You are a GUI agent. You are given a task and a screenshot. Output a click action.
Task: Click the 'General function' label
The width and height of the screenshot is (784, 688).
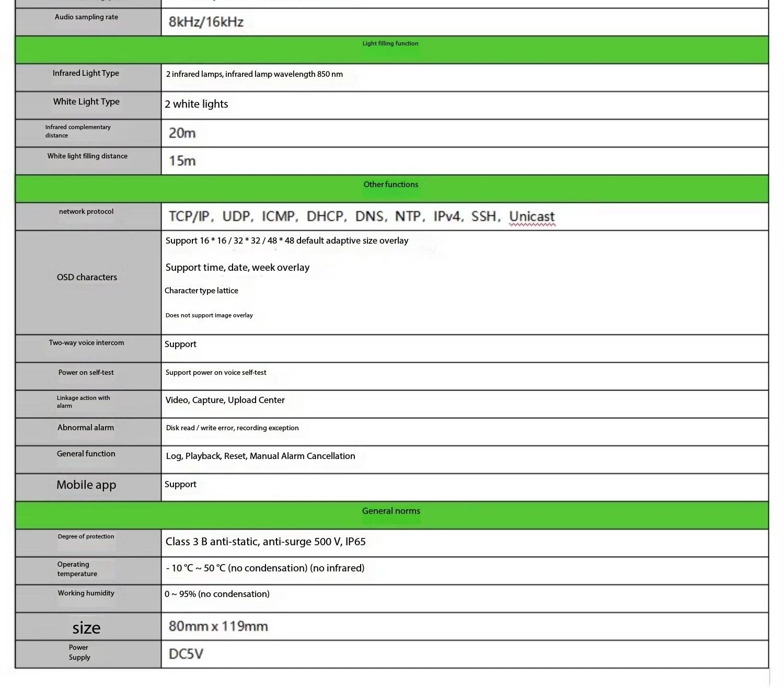pos(86,454)
